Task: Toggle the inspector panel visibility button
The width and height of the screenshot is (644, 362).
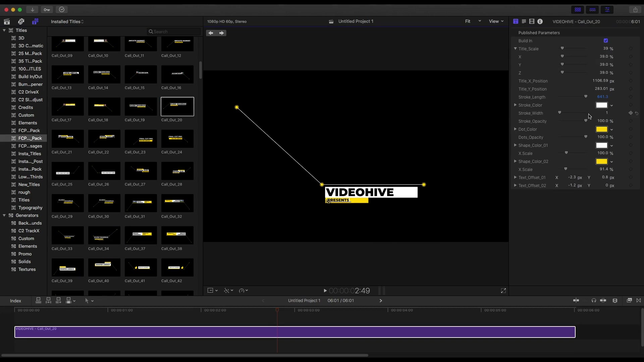Action: pyautogui.click(x=607, y=10)
